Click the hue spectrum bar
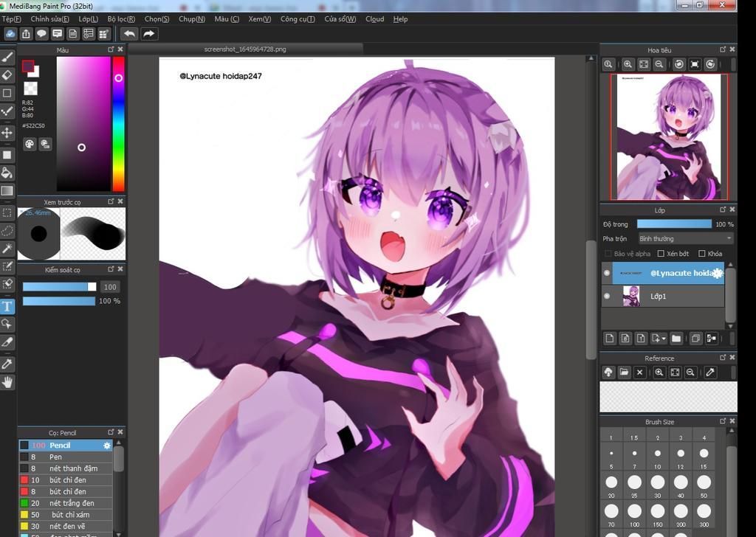Screen dimensions: 756x537 coord(119,124)
